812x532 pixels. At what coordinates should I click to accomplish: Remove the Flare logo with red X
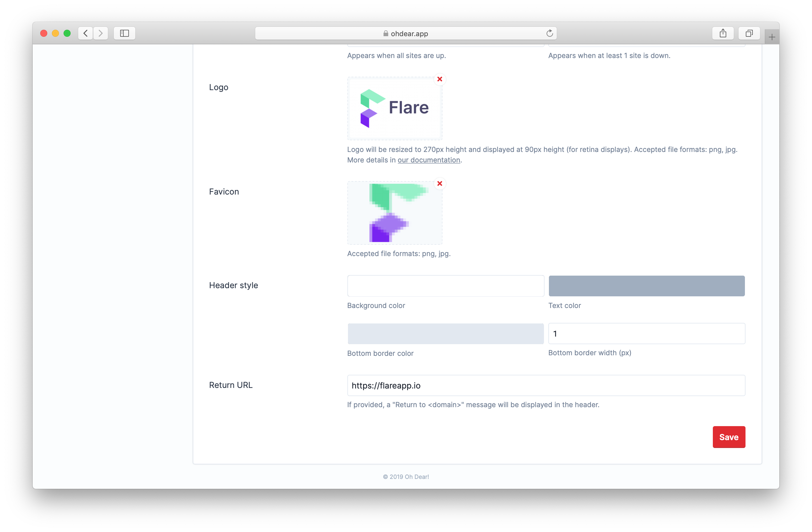click(x=440, y=79)
